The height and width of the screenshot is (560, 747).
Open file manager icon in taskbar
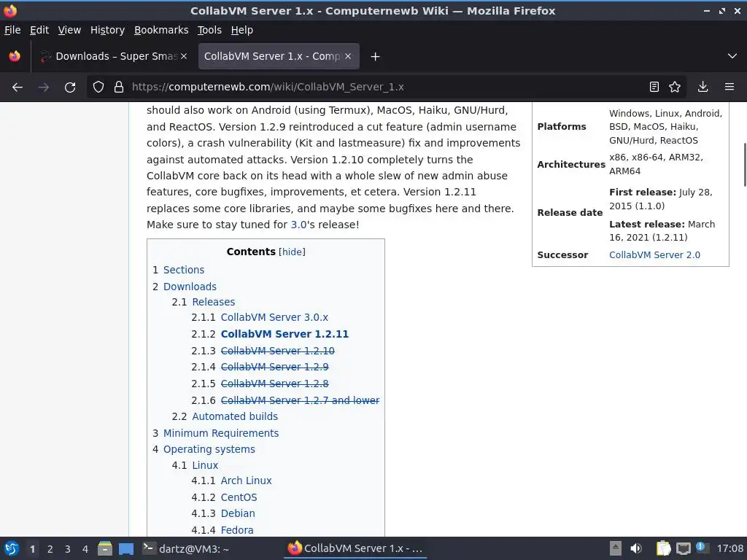click(105, 548)
